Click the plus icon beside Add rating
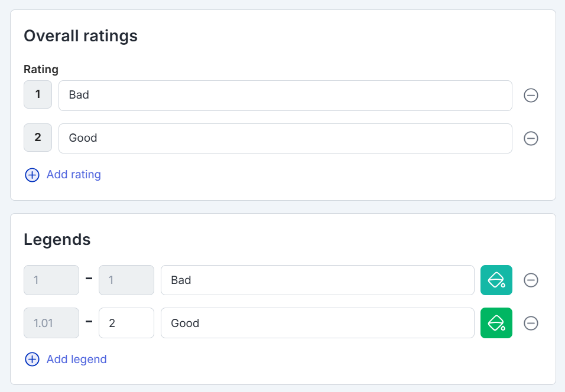Viewport: 565px width, 392px height. [32, 175]
